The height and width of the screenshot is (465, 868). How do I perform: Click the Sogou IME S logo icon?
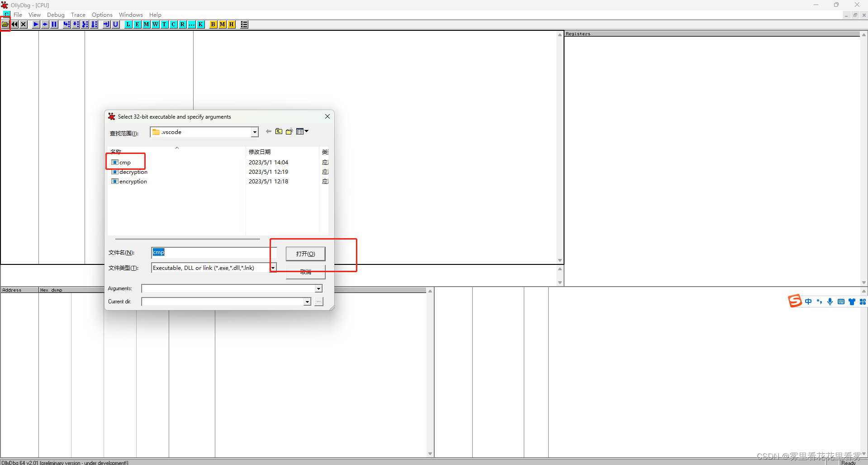tap(795, 301)
